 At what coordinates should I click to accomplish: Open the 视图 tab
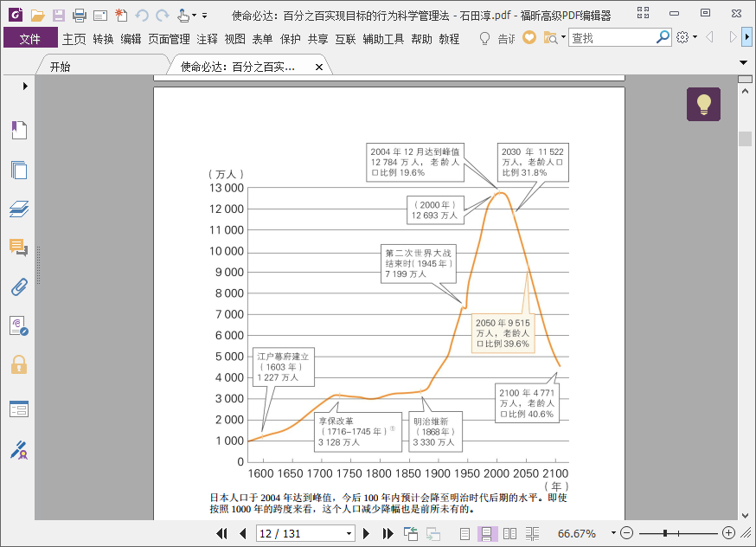point(234,39)
